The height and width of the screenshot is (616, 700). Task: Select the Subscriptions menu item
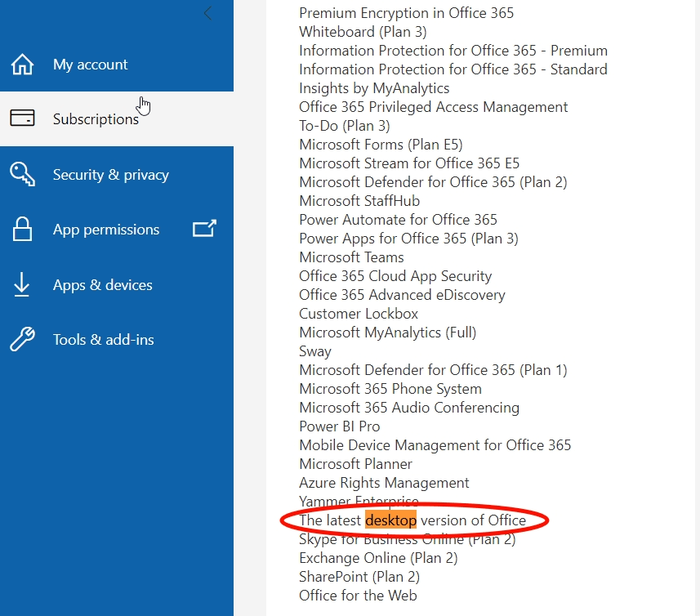tap(117, 118)
